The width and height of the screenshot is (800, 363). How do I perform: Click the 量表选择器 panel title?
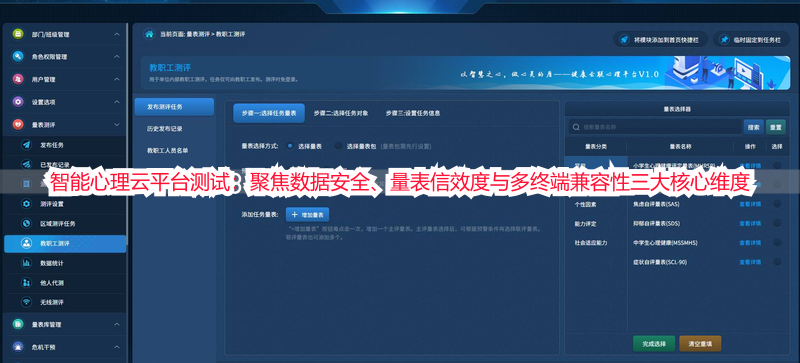pos(677,109)
